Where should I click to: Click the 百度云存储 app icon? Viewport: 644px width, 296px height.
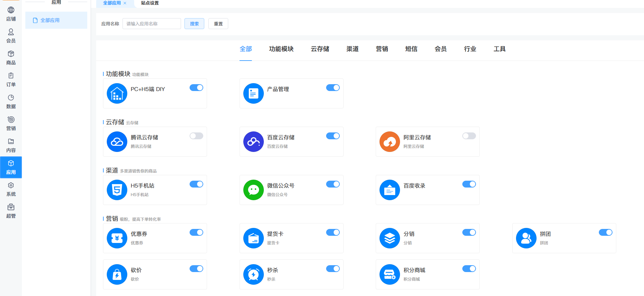(254, 142)
